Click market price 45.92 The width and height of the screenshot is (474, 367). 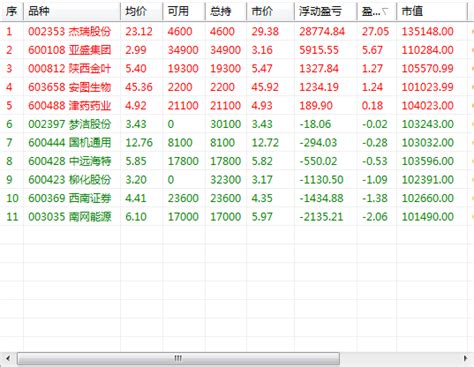265,87
